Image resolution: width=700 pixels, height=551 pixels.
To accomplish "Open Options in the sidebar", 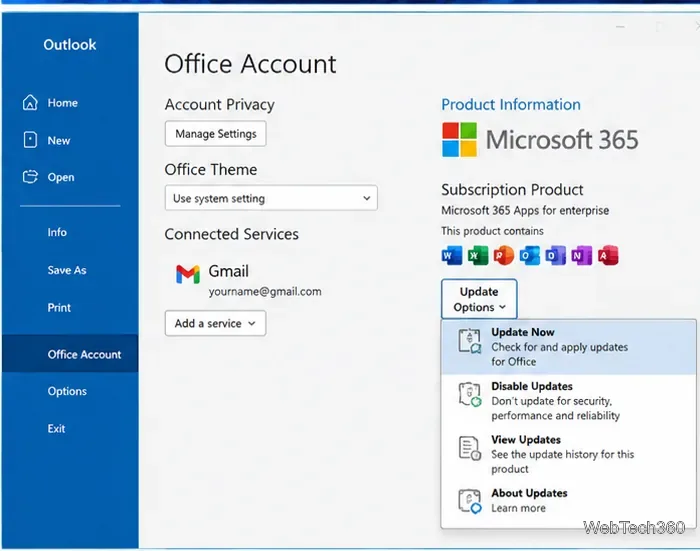I will coord(67,391).
